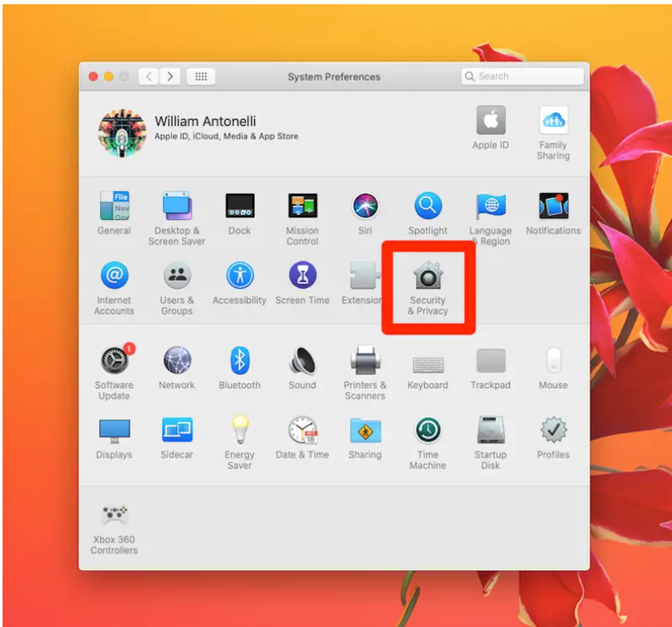This screenshot has height=627, width=672.
Task: Click William Antonelli's profile picture
Action: [122, 133]
